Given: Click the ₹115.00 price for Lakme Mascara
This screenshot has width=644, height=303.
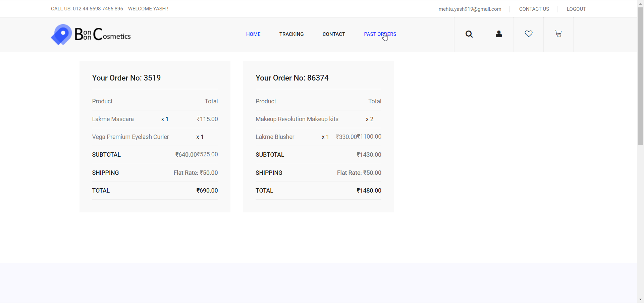Looking at the screenshot, I should [207, 119].
